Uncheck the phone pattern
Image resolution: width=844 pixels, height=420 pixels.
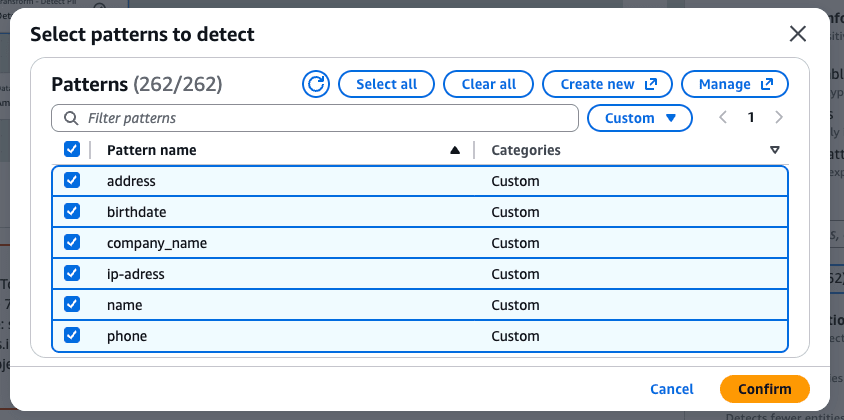[x=72, y=335]
